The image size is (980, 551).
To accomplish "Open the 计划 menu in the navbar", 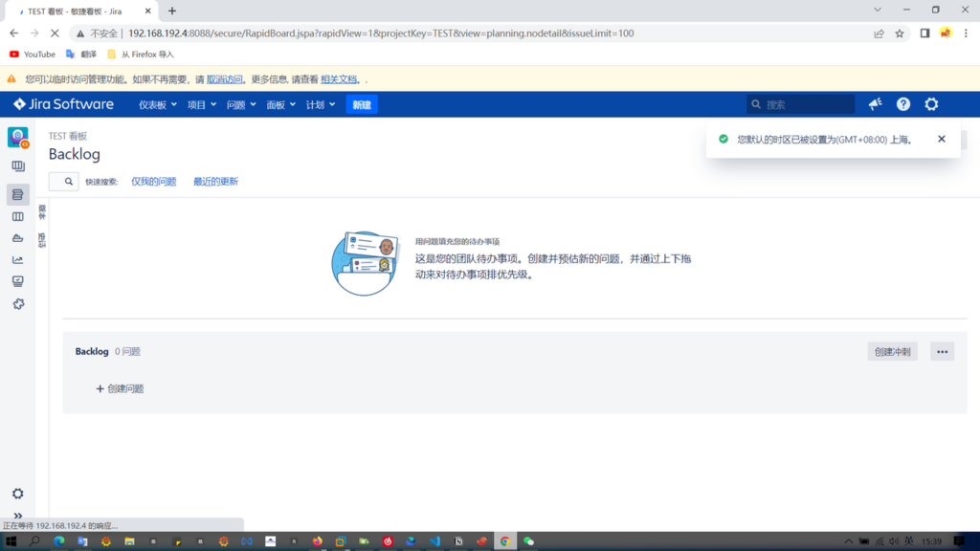I will pyautogui.click(x=320, y=105).
